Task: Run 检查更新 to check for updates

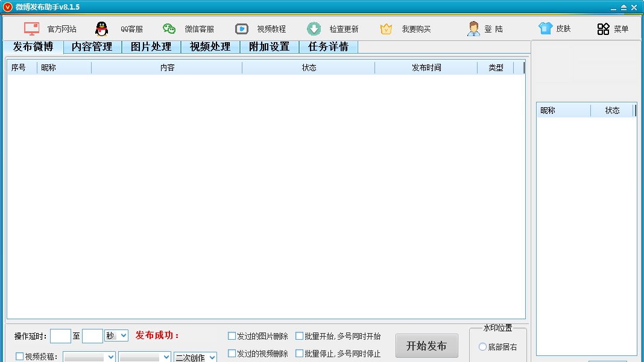Action: pos(314,28)
